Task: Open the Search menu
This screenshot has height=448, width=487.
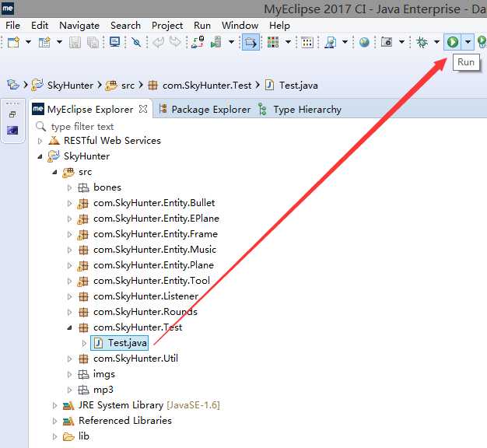Action: point(125,26)
